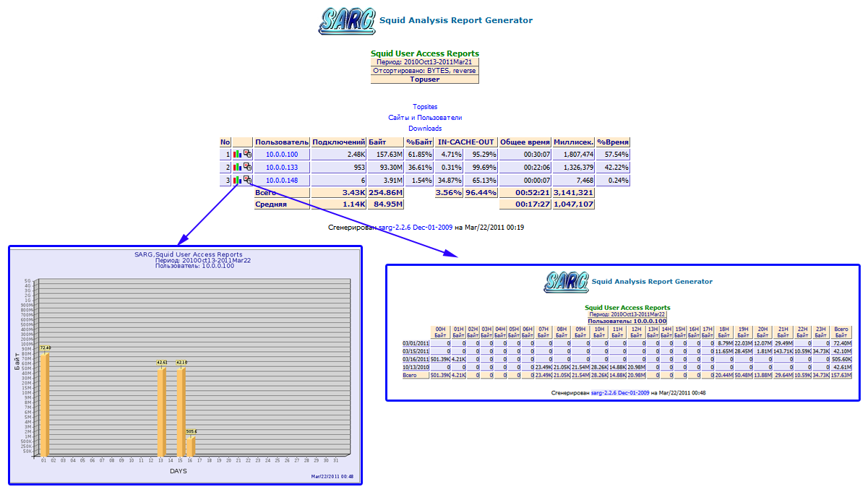
Task: Select the 93.30M bytes cell
Action: point(385,168)
